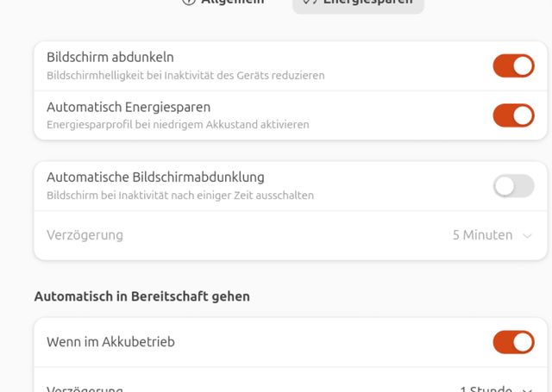Click the Wenn im Akkubetrieb row title
Image resolution: width=552 pixels, height=392 pixels.
tap(110, 342)
